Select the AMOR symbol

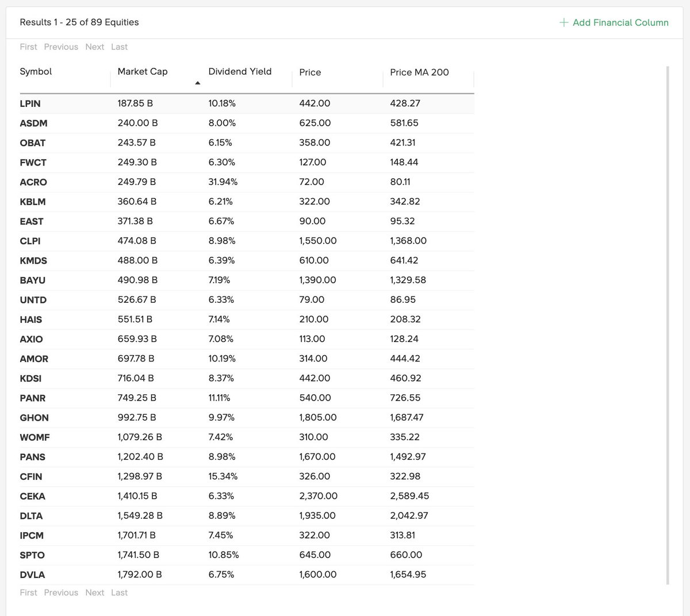click(x=34, y=359)
